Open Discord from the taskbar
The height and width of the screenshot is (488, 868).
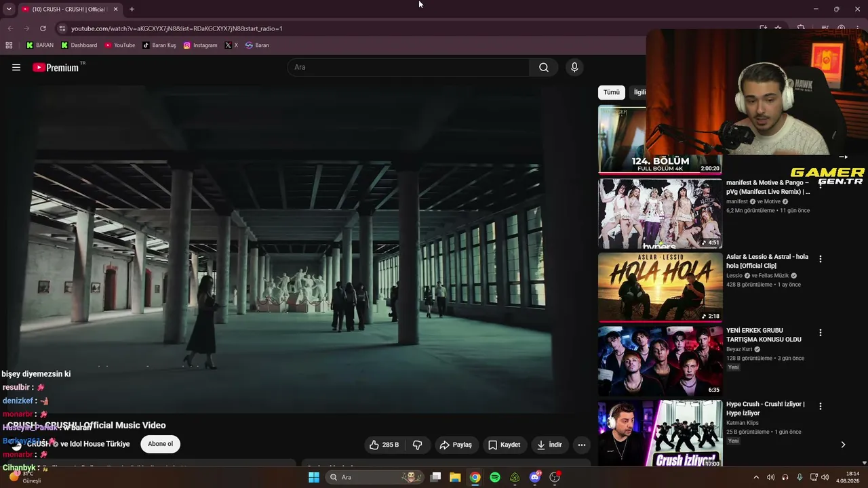(535, 477)
